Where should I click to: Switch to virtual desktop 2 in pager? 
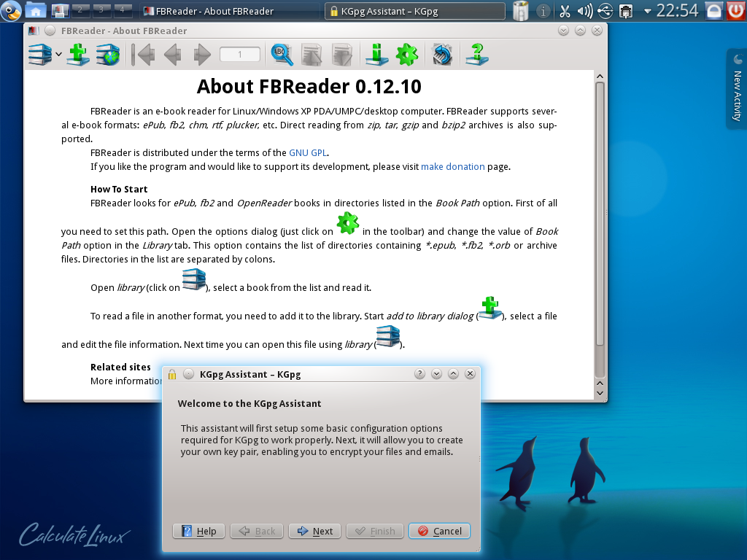point(80,10)
